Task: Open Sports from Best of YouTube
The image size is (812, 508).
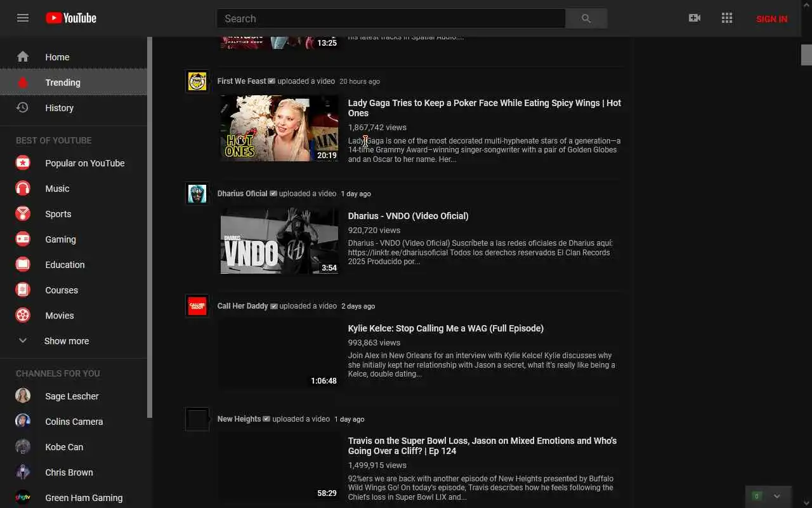Action: click(74, 214)
